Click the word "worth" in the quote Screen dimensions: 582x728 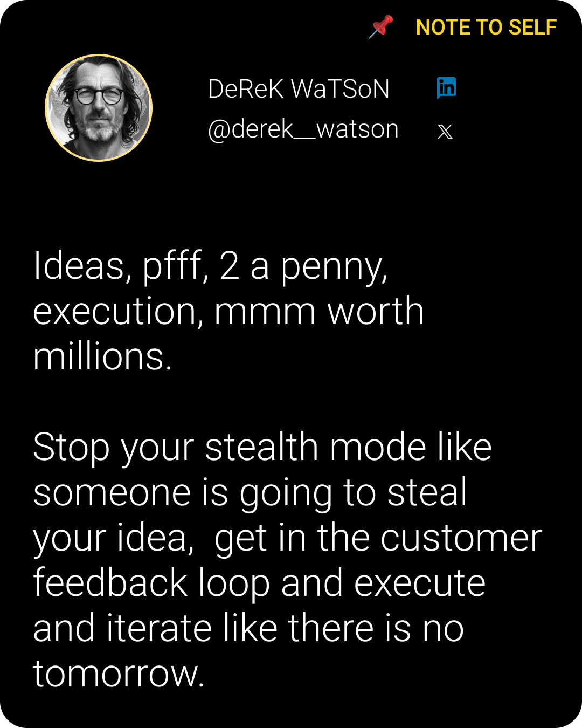[376, 311]
